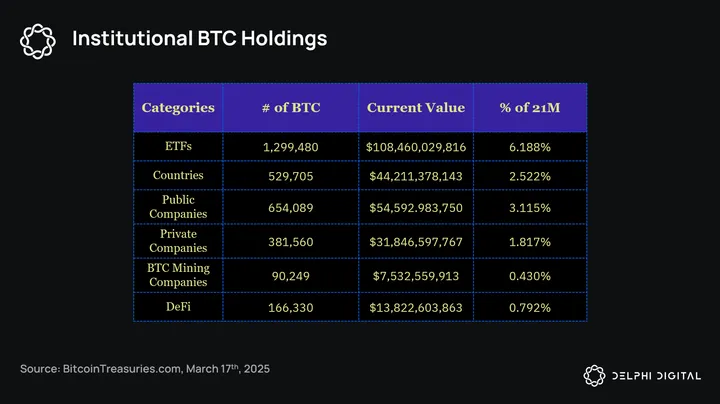Select the Countries row label
Image resolution: width=720 pixels, height=404 pixels.
pyautogui.click(x=178, y=175)
